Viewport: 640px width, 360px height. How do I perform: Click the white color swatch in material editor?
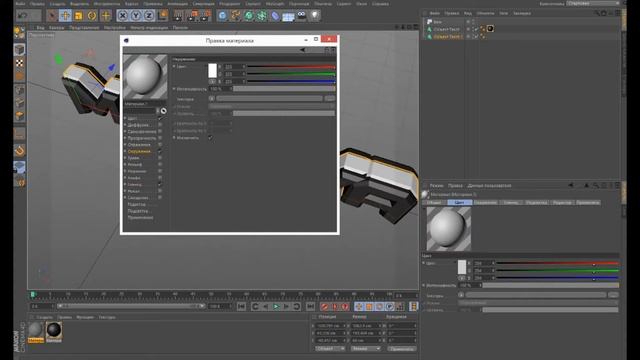tap(212, 70)
